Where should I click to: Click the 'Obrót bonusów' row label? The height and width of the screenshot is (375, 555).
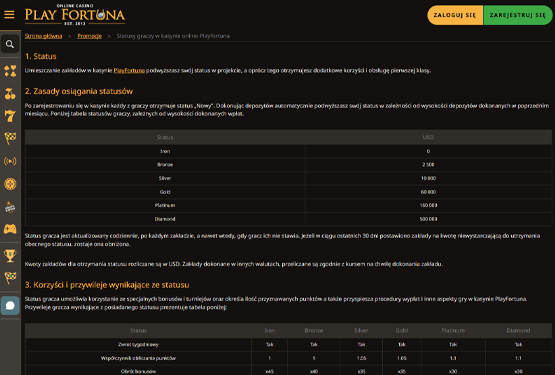[138, 371]
